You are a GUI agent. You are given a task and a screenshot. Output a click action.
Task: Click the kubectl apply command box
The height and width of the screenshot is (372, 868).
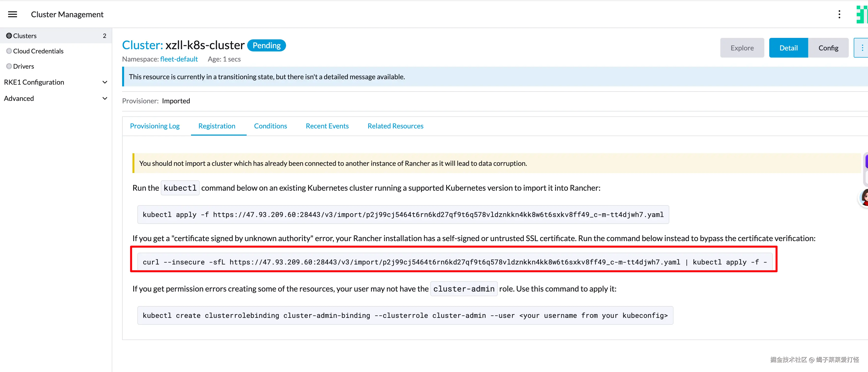pos(403,215)
